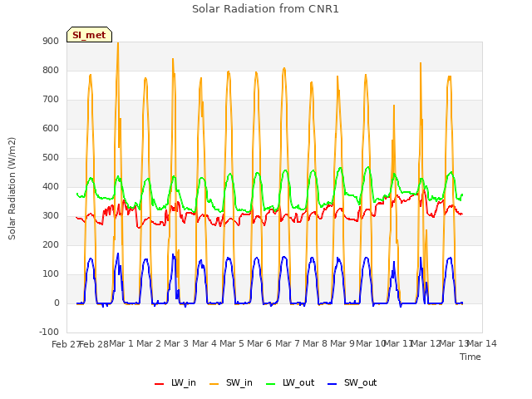Click the 500 y-axis tick label
Image resolution: width=532 pixels, height=399 pixels.
click(x=51, y=158)
